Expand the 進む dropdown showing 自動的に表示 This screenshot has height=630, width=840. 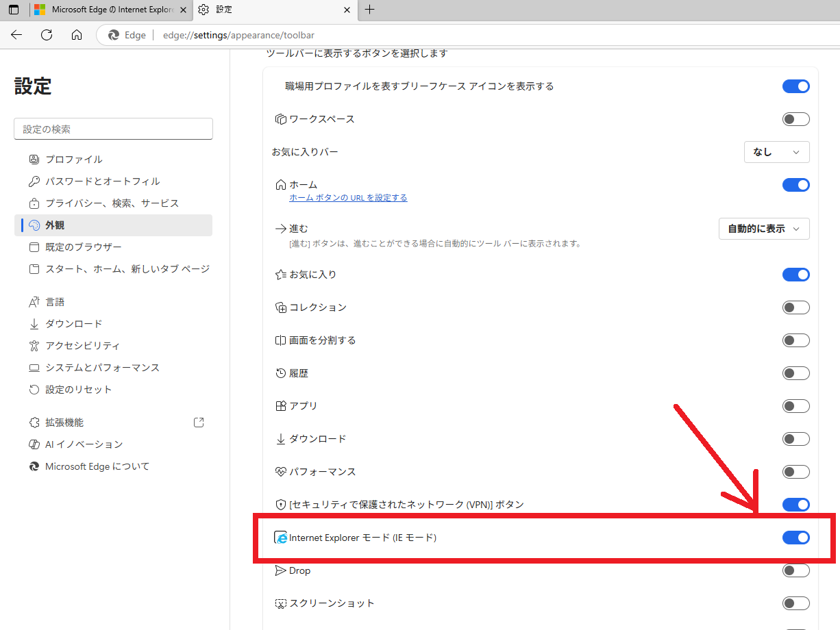pyautogui.click(x=763, y=229)
